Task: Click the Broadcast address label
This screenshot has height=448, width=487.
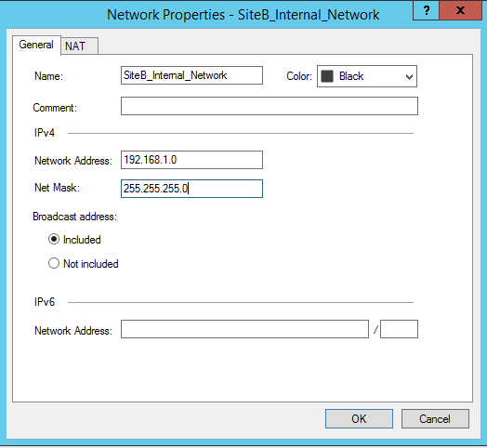Action: tap(75, 217)
